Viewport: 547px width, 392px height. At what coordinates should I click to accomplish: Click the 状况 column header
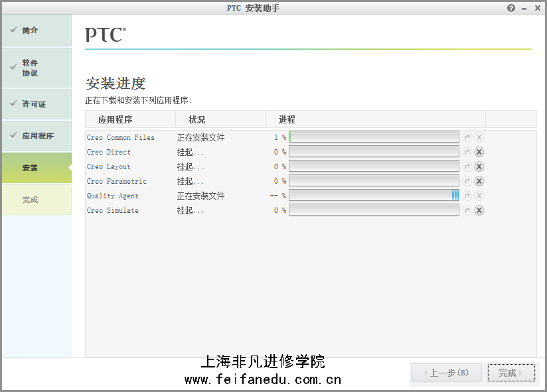coord(220,119)
